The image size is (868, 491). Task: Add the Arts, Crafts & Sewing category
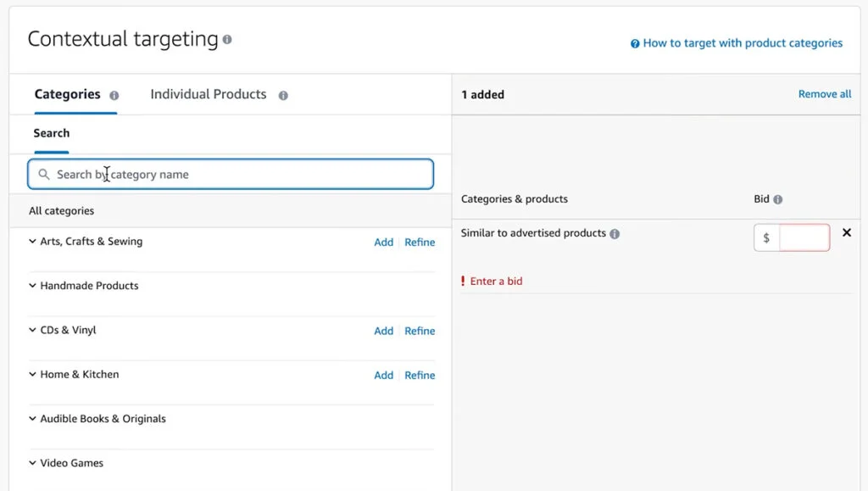coord(383,242)
